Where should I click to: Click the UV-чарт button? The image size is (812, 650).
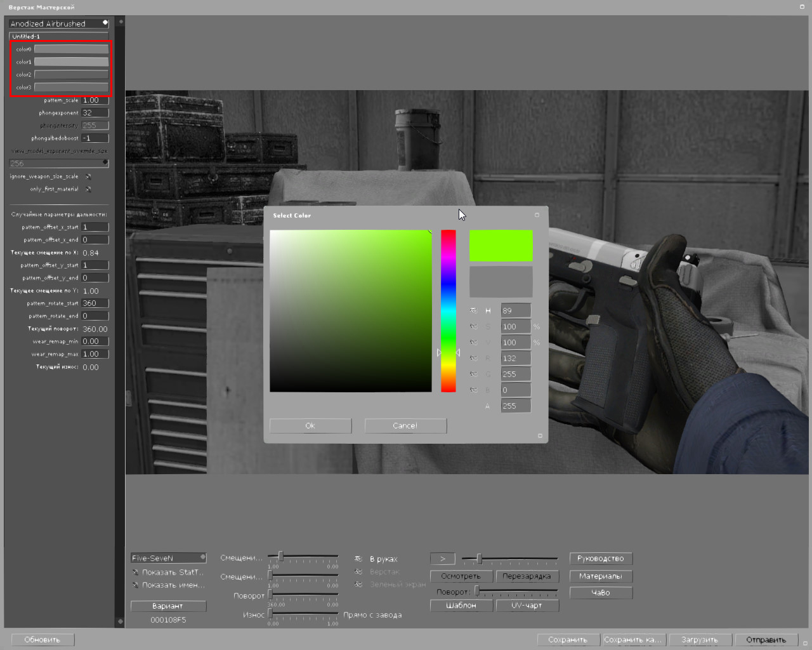coord(527,606)
